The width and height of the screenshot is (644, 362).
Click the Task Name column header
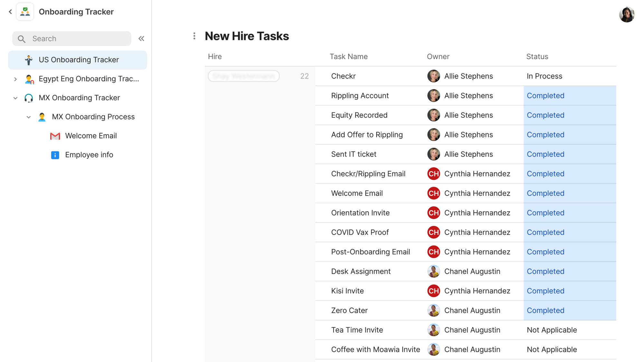click(x=348, y=57)
